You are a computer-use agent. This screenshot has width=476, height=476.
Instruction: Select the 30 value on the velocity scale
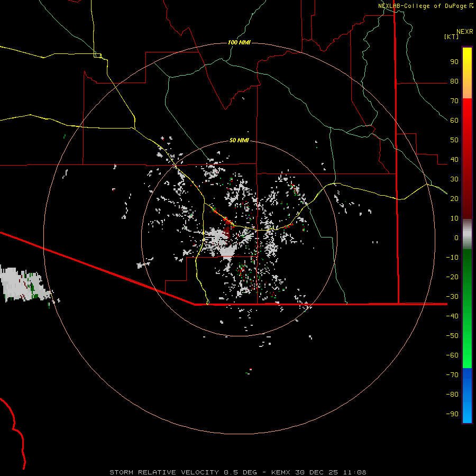[454, 179]
